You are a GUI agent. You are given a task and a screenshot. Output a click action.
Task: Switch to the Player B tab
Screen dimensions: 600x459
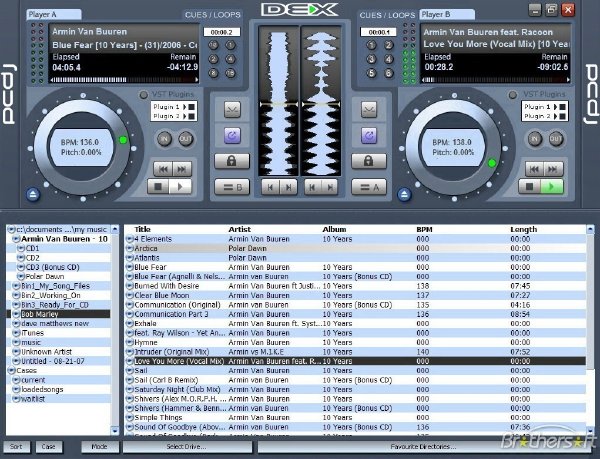click(447, 15)
